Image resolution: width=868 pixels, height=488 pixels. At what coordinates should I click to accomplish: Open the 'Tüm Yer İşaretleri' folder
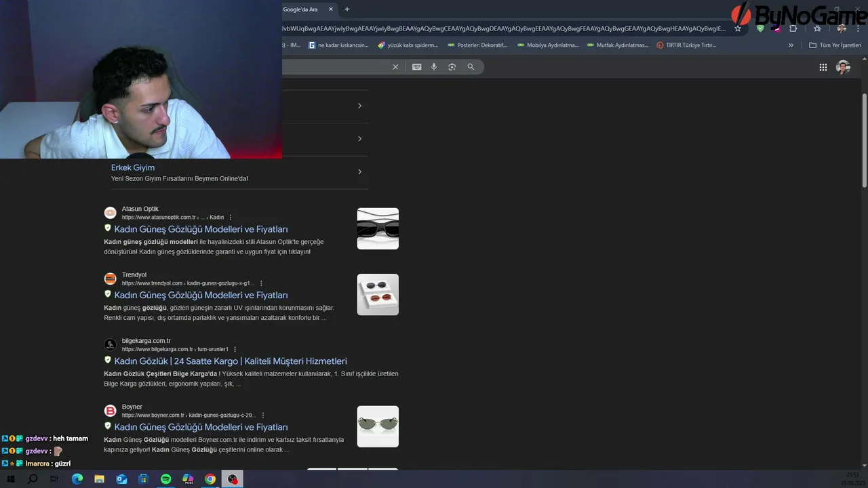point(835,45)
